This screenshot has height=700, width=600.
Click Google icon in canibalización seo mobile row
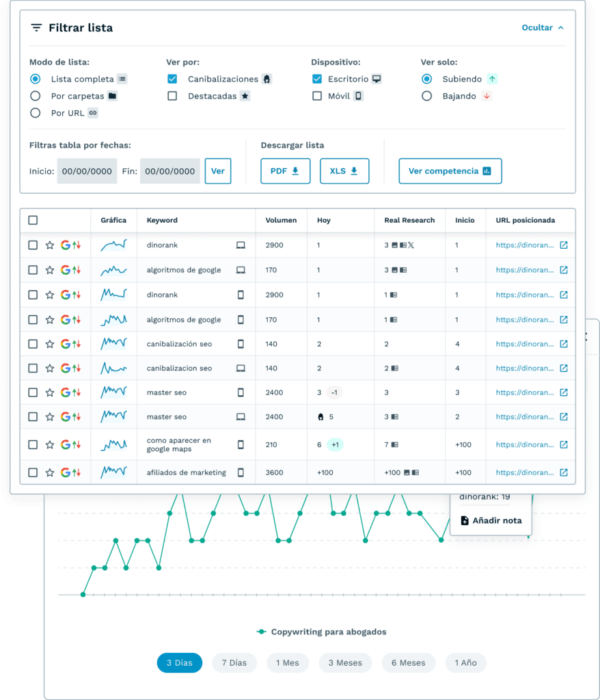point(66,344)
